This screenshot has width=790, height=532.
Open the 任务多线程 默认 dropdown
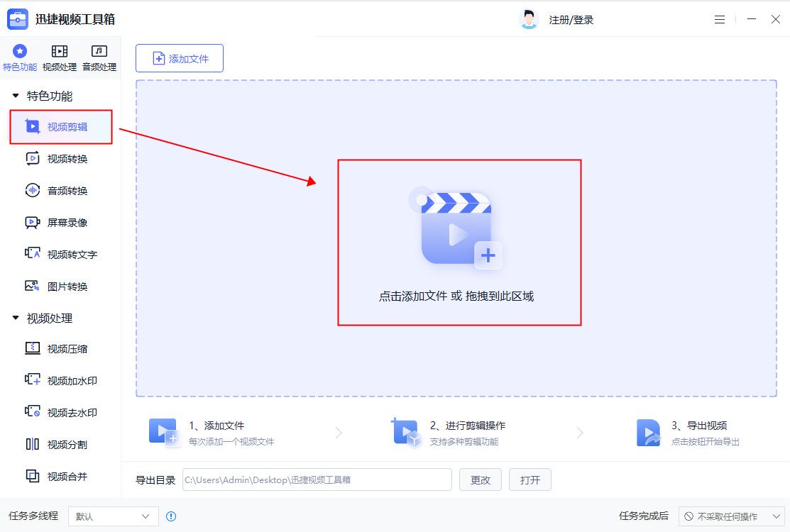114,516
